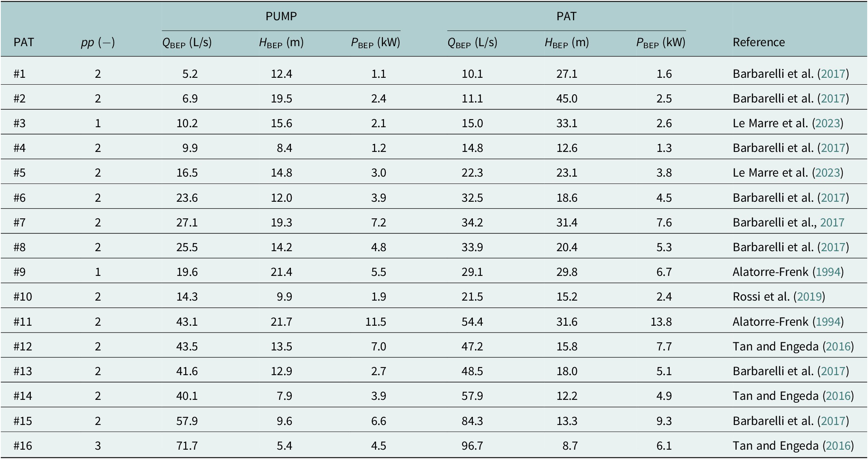Click the 96.7 flow value in row #16
This screenshot has width=868, height=459.
click(472, 446)
